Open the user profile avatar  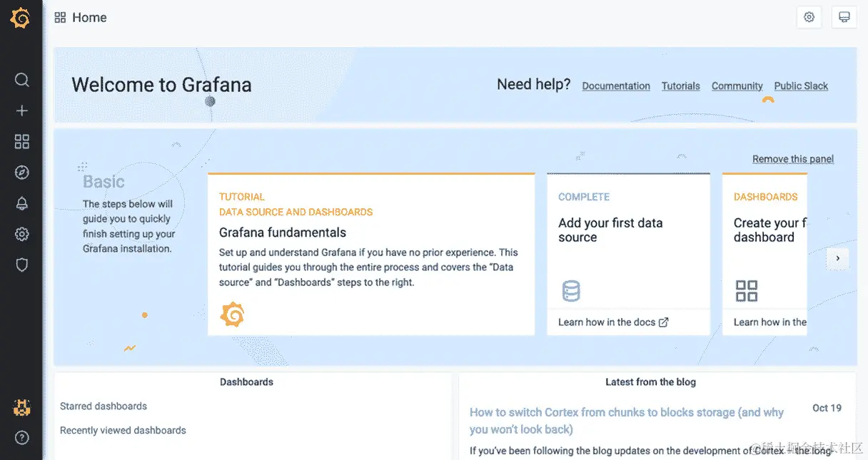tap(22, 407)
